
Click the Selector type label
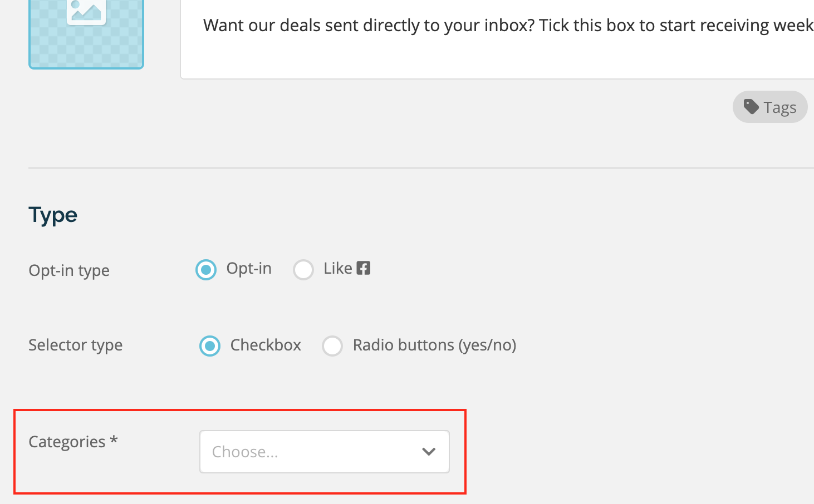click(76, 345)
